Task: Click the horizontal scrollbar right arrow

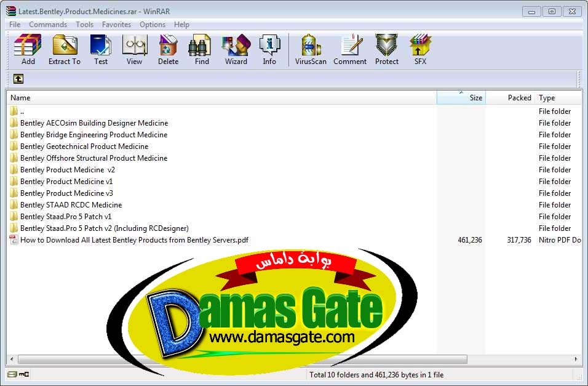Action: (x=576, y=359)
